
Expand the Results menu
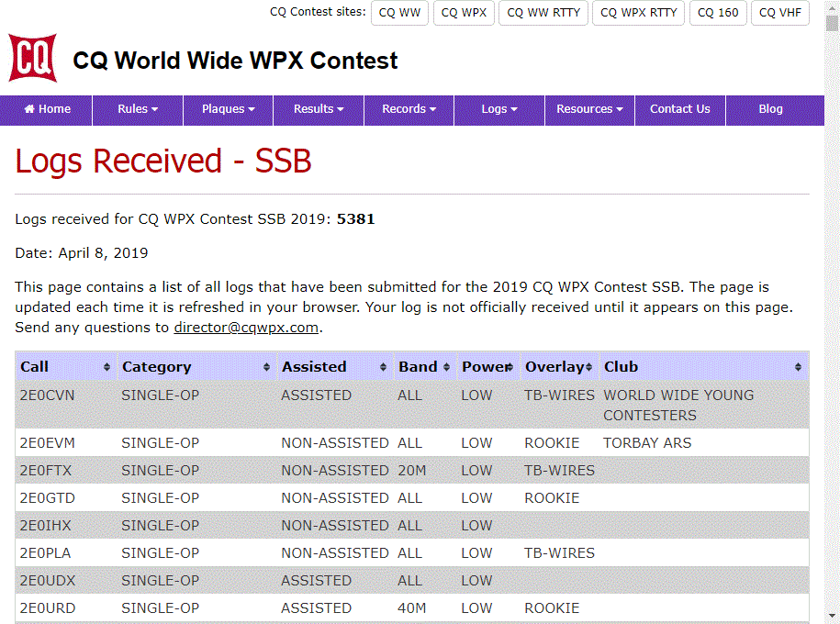click(319, 109)
